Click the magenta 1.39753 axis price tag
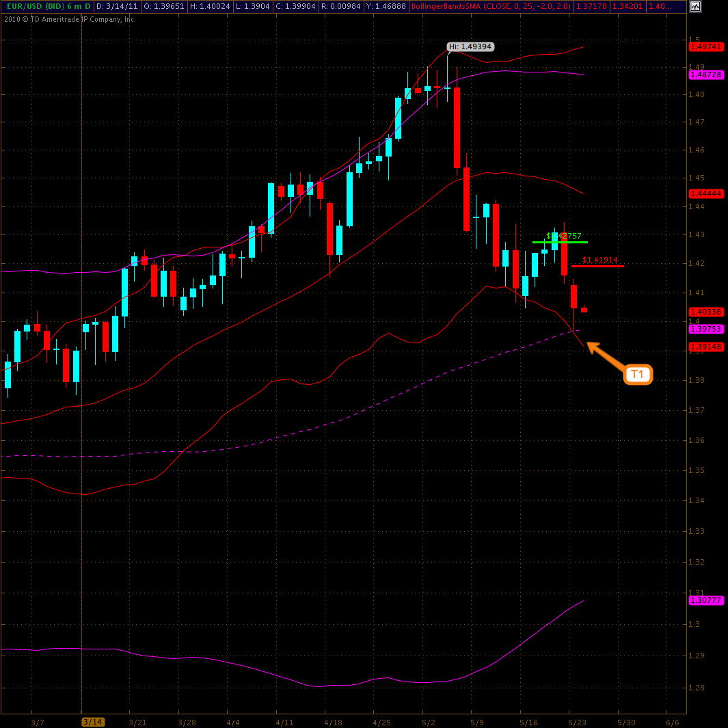The width and height of the screenshot is (728, 728). 706,329
